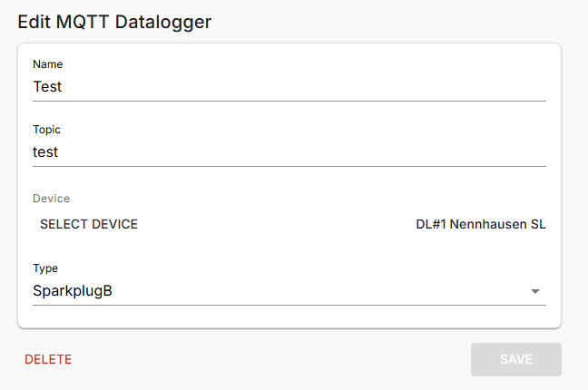Screen dimensions: 588x390
Task: Click the greyed-out SAVE button
Action: tap(515, 359)
